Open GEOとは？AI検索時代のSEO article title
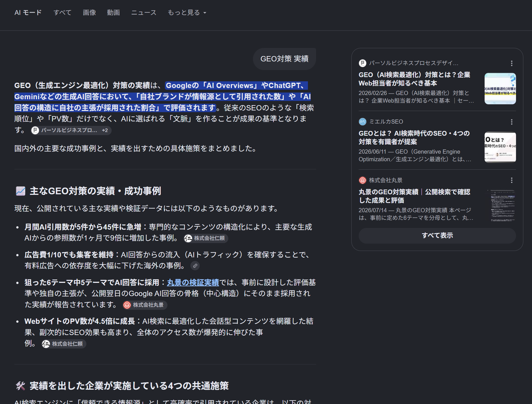This screenshot has width=532, height=404. (414, 137)
